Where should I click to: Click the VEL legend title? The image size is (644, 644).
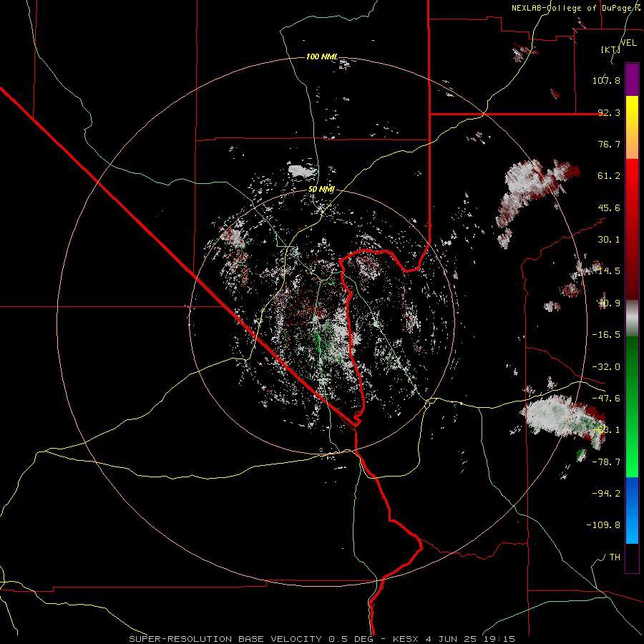pyautogui.click(x=628, y=43)
